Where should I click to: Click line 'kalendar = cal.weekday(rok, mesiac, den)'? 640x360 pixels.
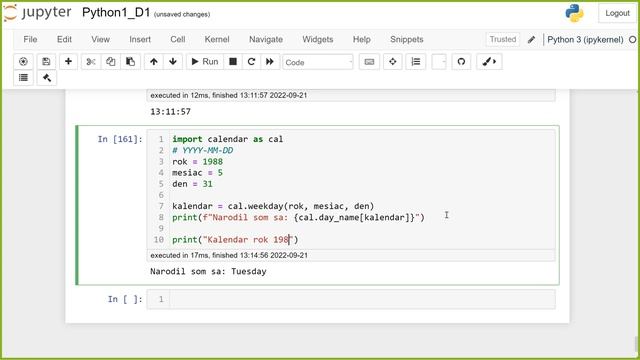(x=273, y=206)
